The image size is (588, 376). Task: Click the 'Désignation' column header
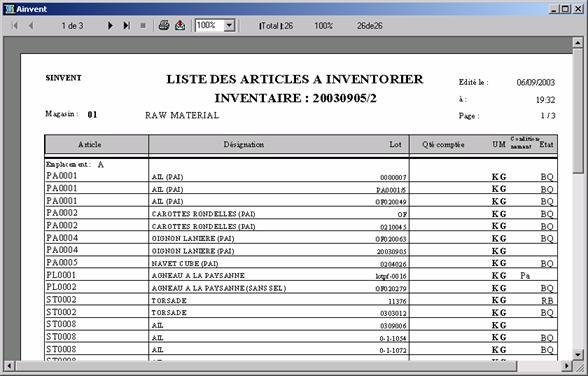pyautogui.click(x=244, y=145)
